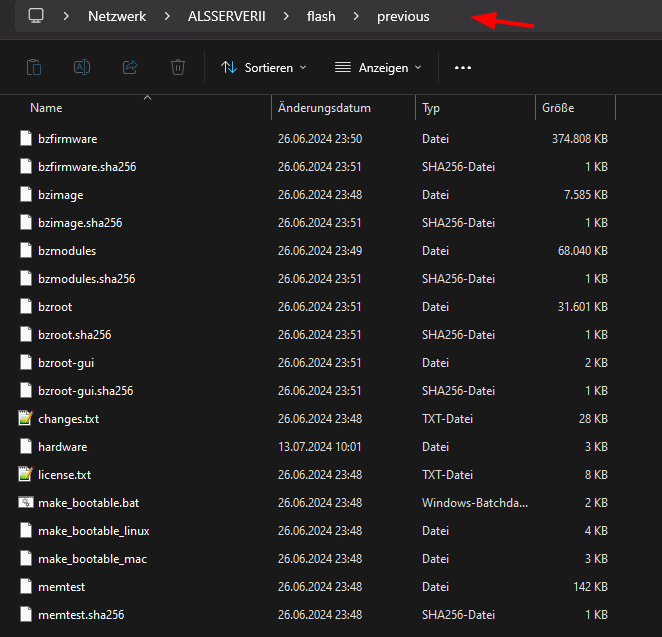Screen dimensions: 662x637
Task: Open the three-dot more options menu
Action: pos(463,68)
